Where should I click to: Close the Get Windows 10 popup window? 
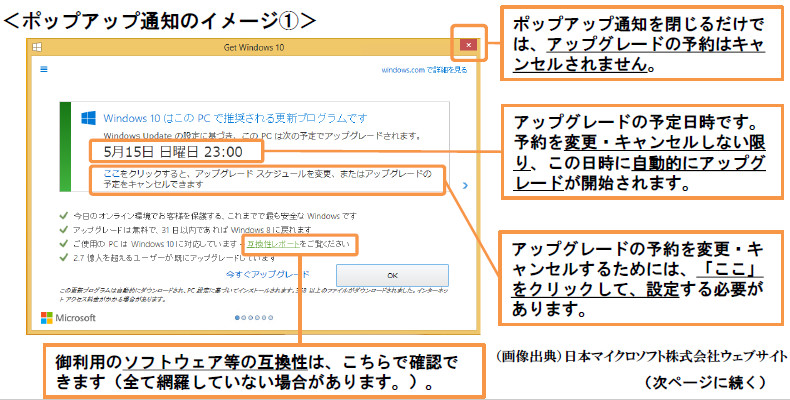(x=469, y=45)
